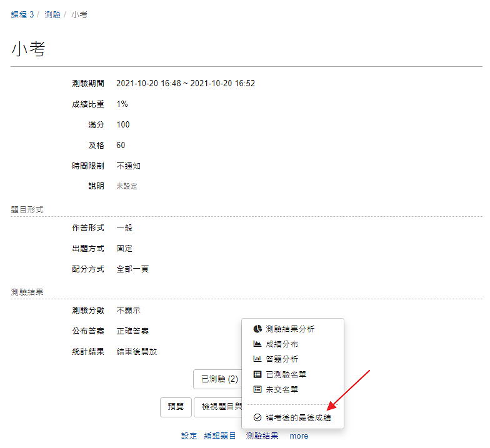Screen dimensions: 490x448
Task: Click the 一般 answer format value
Action: pyautogui.click(x=124, y=227)
